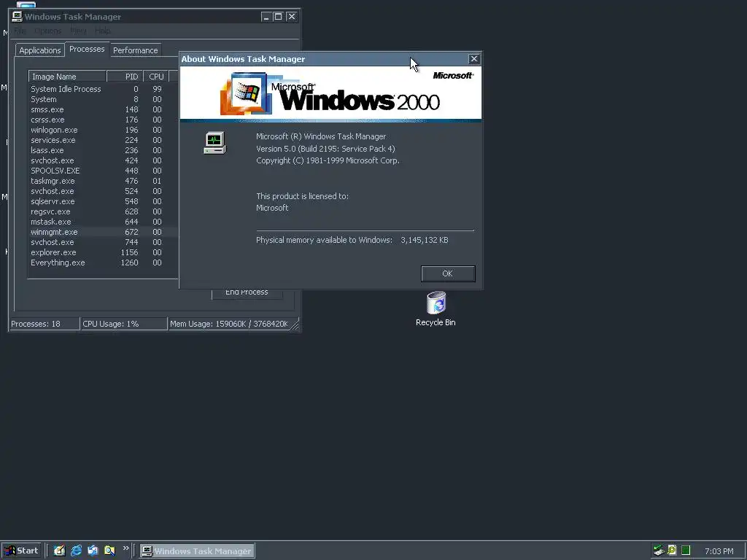Click the Version 5.0 Build 2195 text
747x560 pixels.
click(x=325, y=149)
